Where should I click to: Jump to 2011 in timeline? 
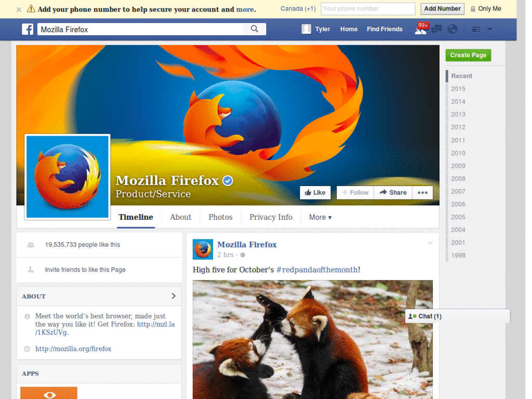tap(458, 140)
